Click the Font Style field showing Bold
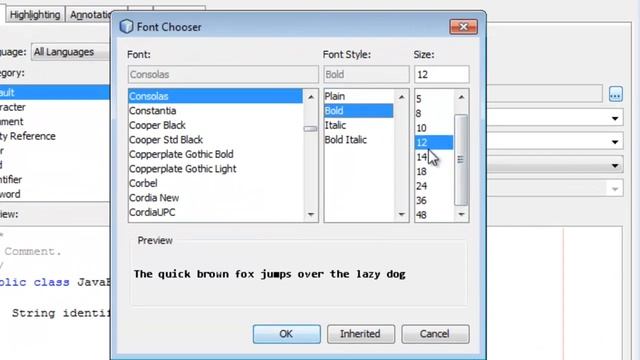 pyautogui.click(x=366, y=75)
